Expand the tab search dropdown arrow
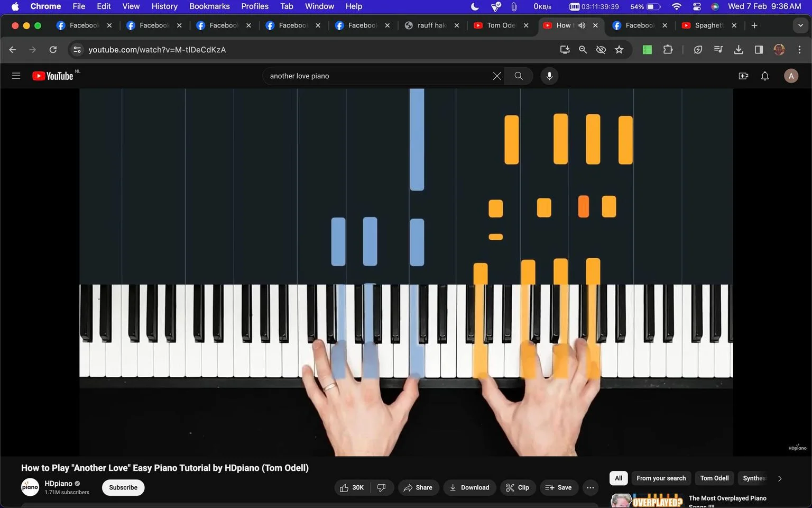812x508 pixels. [x=800, y=25]
